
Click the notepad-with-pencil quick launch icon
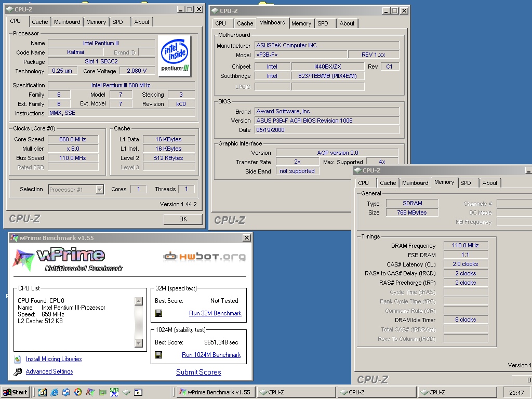coord(43,392)
